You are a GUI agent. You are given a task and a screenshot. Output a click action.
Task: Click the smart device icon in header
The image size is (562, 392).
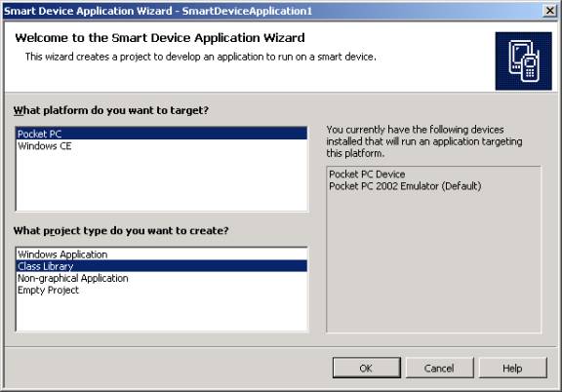click(x=524, y=60)
